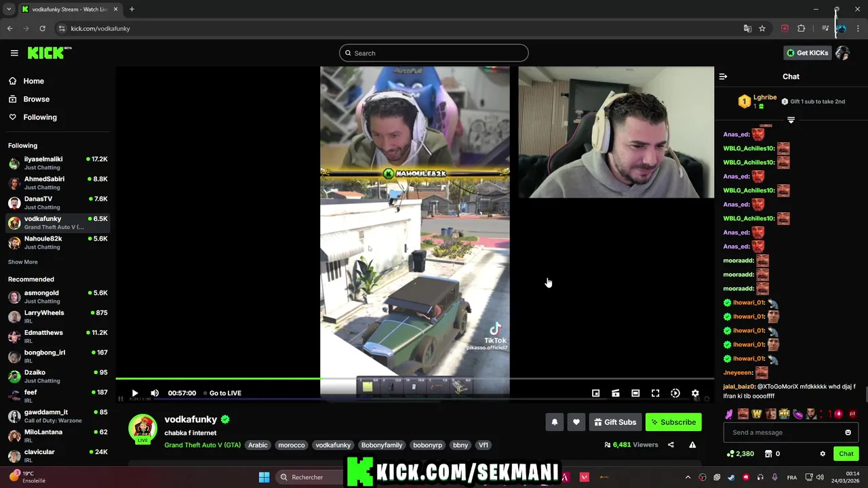Open Steam tray icon
The image size is (868, 488).
click(731, 477)
